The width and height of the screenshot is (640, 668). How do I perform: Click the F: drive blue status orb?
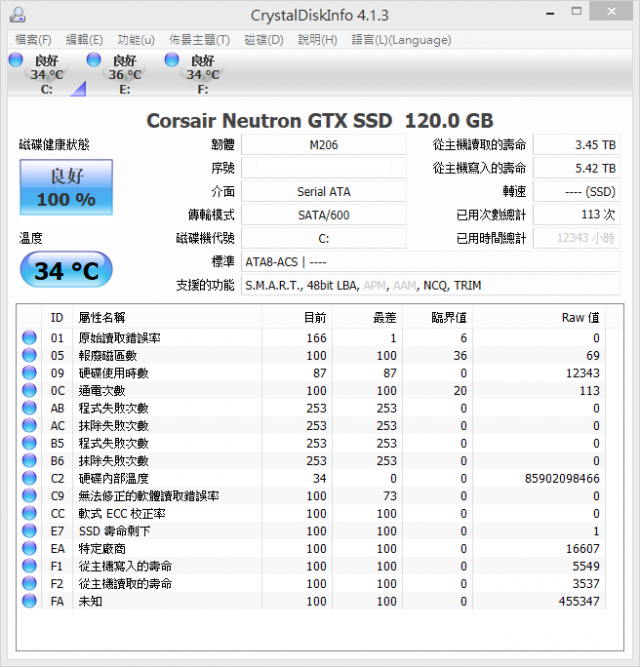click(x=172, y=60)
